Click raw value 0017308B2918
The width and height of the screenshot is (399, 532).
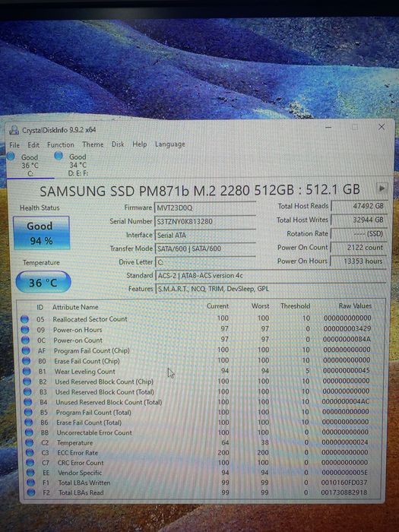(x=344, y=492)
